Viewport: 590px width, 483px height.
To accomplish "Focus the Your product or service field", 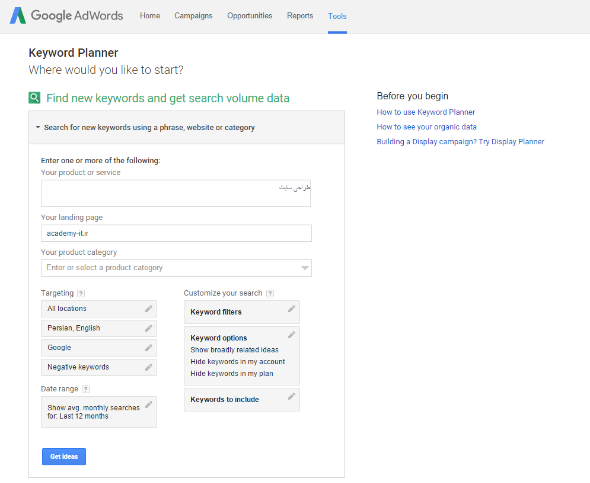I will click(x=176, y=193).
